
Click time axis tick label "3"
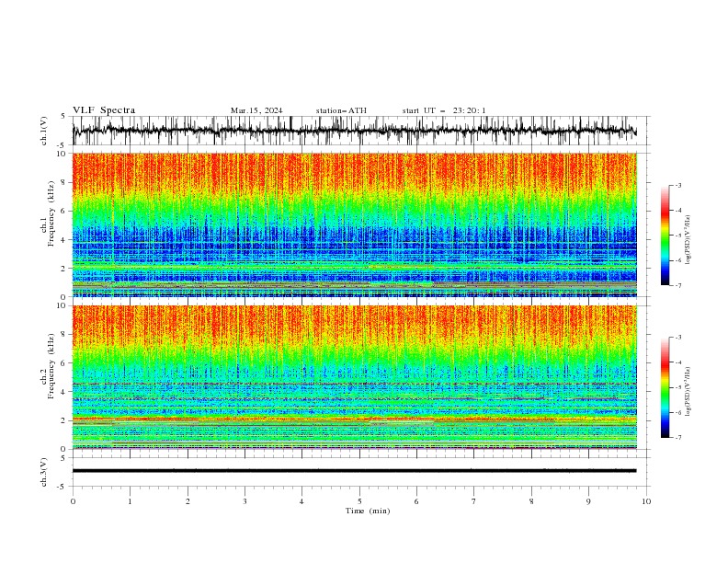tap(245, 501)
